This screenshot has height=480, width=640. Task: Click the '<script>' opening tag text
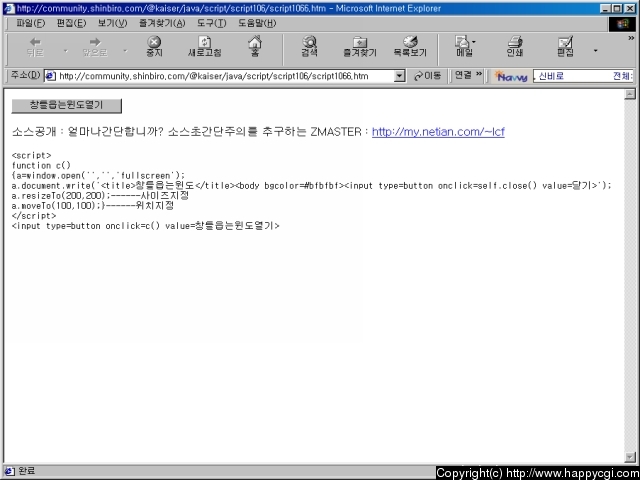coord(31,156)
